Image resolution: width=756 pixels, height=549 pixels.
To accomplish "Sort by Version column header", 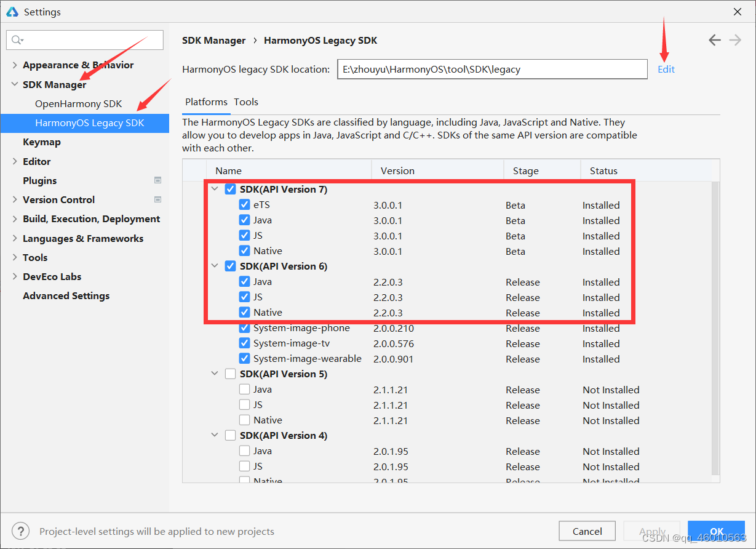I will coord(438,170).
